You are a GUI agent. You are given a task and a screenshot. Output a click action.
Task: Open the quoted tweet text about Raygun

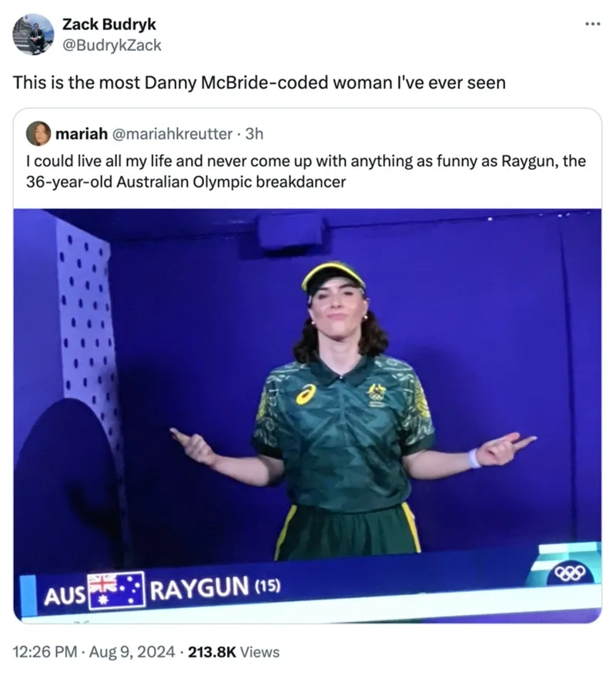pyautogui.click(x=306, y=171)
